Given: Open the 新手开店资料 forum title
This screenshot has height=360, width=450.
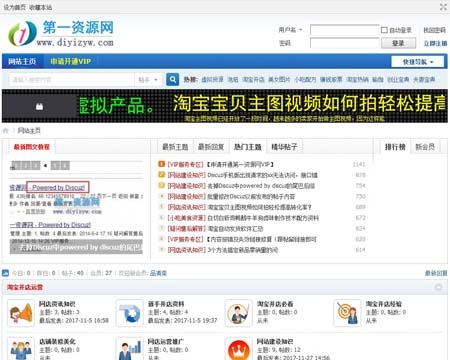Looking at the screenshot, I should pyautogui.click(x=166, y=304).
